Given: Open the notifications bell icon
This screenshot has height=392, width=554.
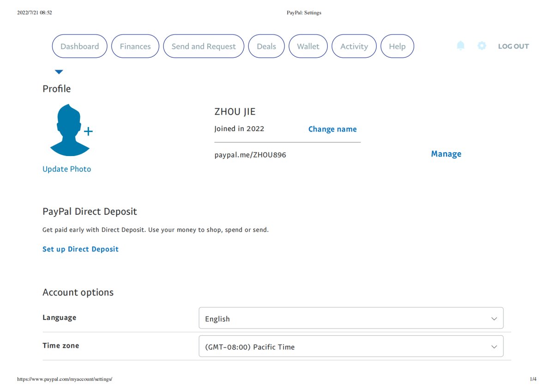Looking at the screenshot, I should [460, 46].
